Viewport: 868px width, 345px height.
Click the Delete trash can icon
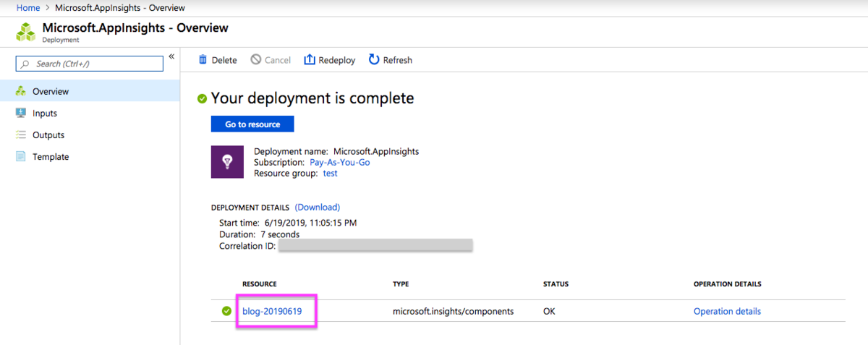(x=203, y=59)
